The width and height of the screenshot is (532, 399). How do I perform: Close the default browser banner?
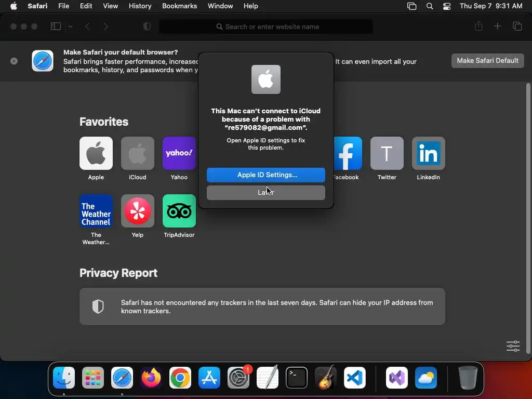[14, 61]
